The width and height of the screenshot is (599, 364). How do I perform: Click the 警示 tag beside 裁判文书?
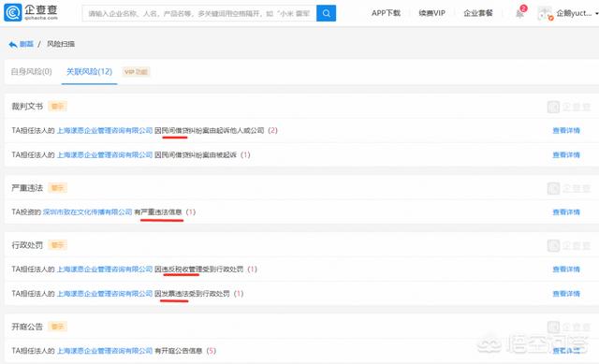click(x=58, y=106)
